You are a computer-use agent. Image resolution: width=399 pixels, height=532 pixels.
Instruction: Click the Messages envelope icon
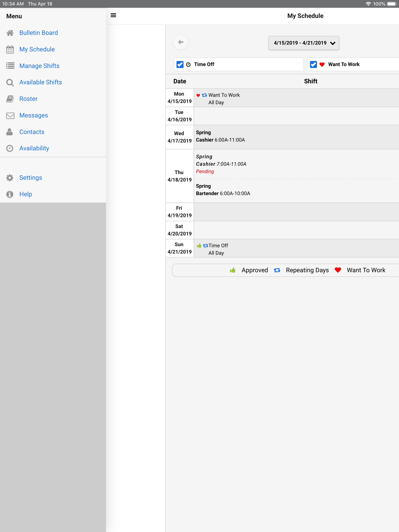click(10, 115)
